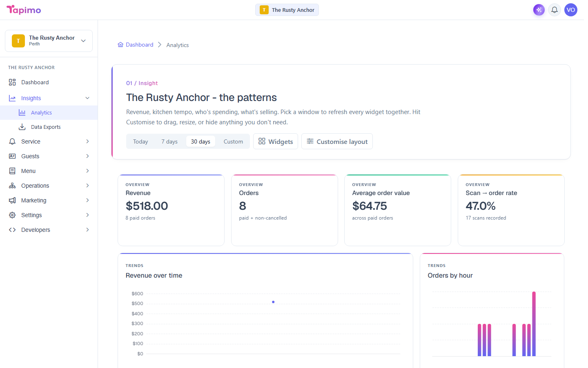Image resolution: width=588 pixels, height=368 pixels.
Task: Click the 47.0% scan rate value
Action: click(x=481, y=206)
